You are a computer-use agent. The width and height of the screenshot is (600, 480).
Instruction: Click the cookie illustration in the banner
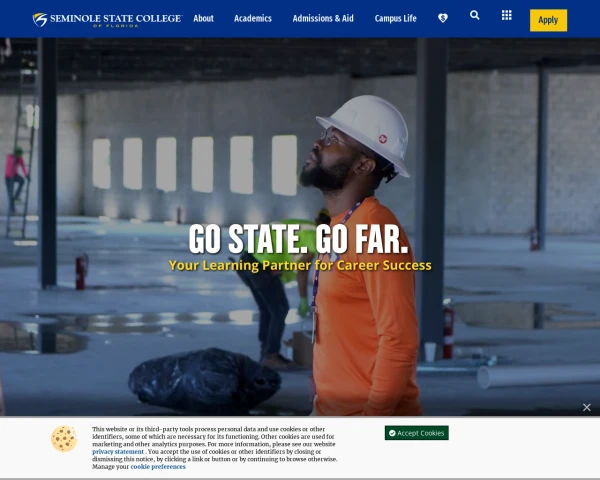tap(64, 439)
